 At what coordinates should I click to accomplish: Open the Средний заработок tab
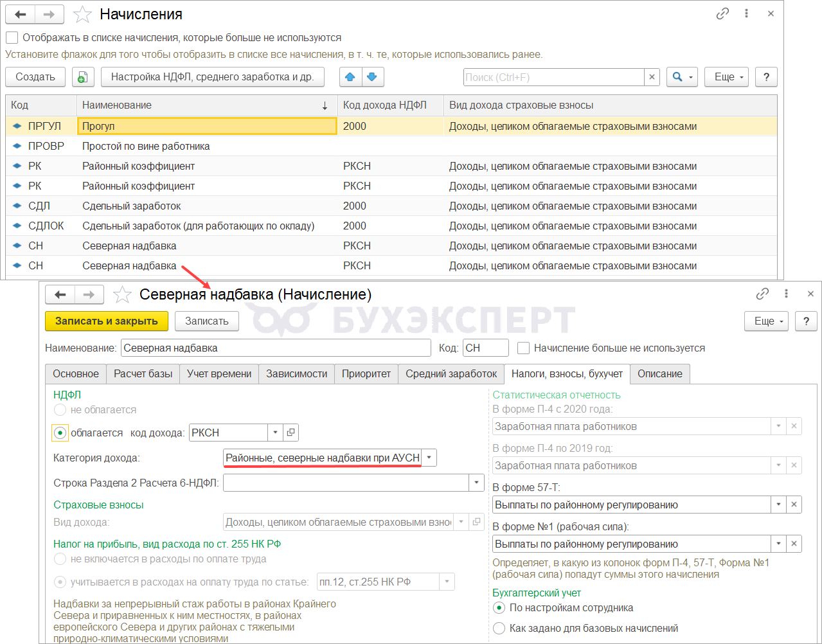point(451,373)
